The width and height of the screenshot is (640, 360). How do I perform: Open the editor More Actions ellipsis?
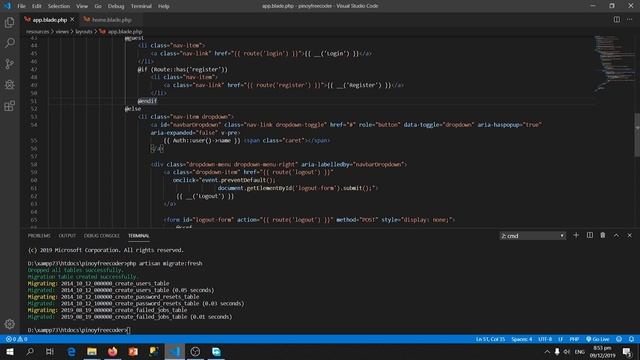pos(629,19)
